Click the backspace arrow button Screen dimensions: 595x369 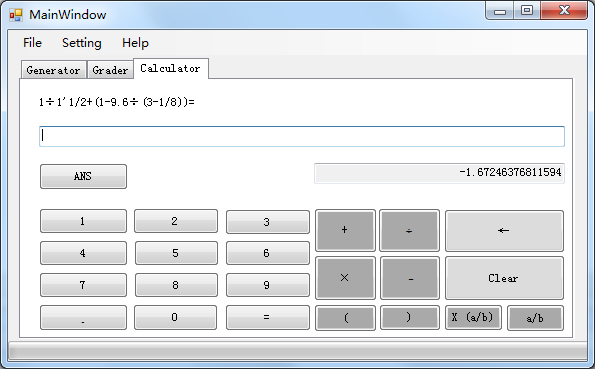[x=504, y=231]
